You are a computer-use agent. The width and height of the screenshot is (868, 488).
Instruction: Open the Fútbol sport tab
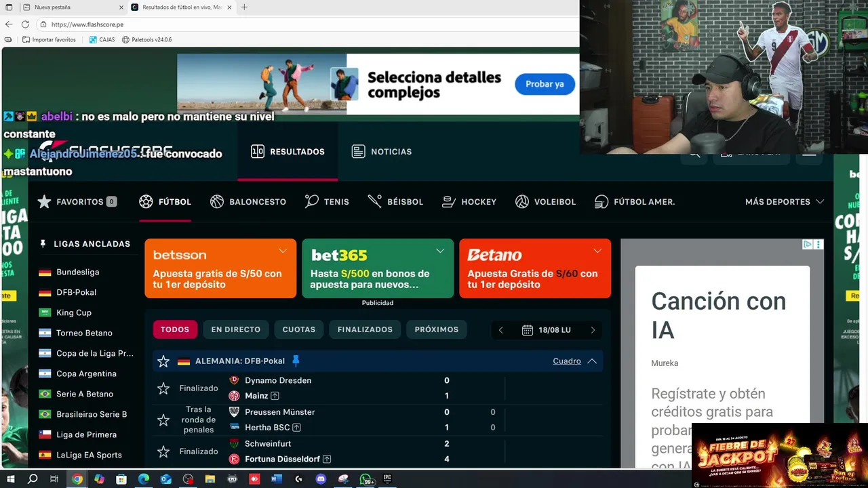[x=165, y=201]
